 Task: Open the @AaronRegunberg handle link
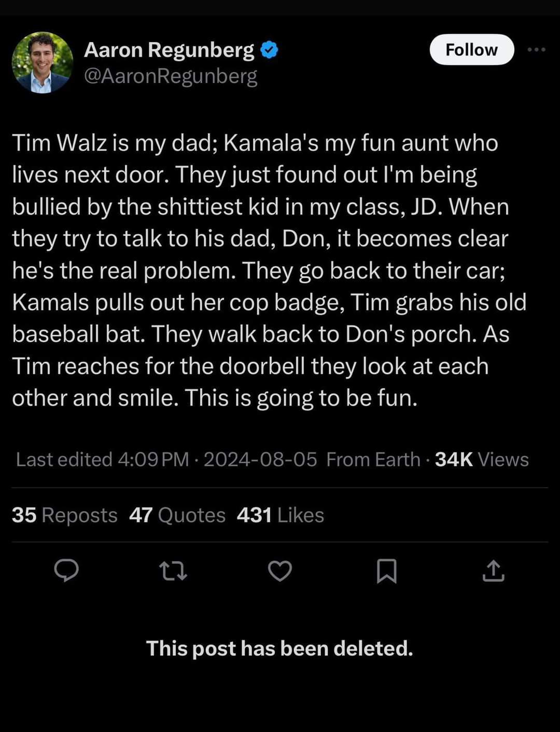tap(171, 76)
